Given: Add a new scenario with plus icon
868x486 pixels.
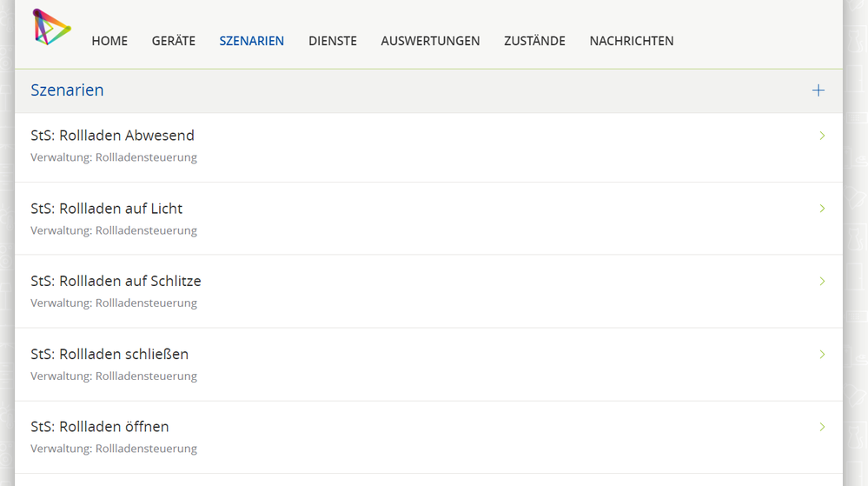Looking at the screenshot, I should click(x=818, y=90).
